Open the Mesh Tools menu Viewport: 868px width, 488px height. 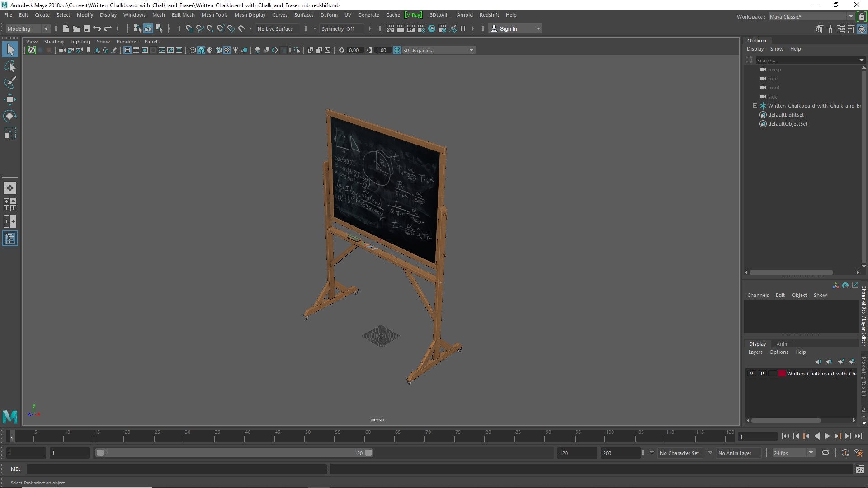[214, 15]
